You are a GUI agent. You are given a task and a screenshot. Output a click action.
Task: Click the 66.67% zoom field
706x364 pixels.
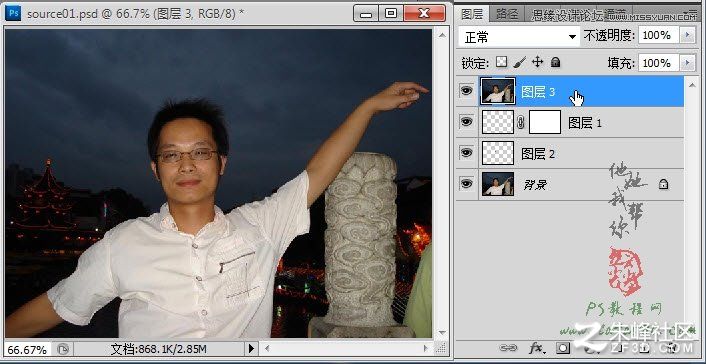point(27,350)
